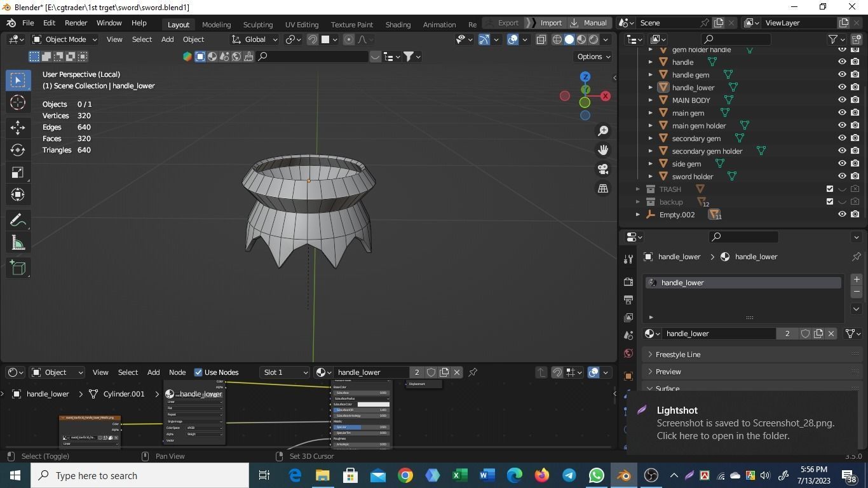Expand the Empty.002 tree item
The image size is (868, 488).
click(638, 214)
